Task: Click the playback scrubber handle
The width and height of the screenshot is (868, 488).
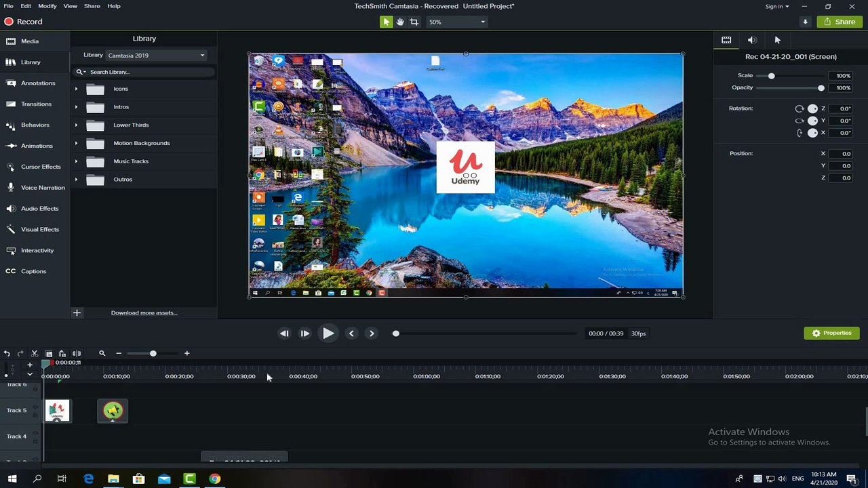Action: coord(396,333)
